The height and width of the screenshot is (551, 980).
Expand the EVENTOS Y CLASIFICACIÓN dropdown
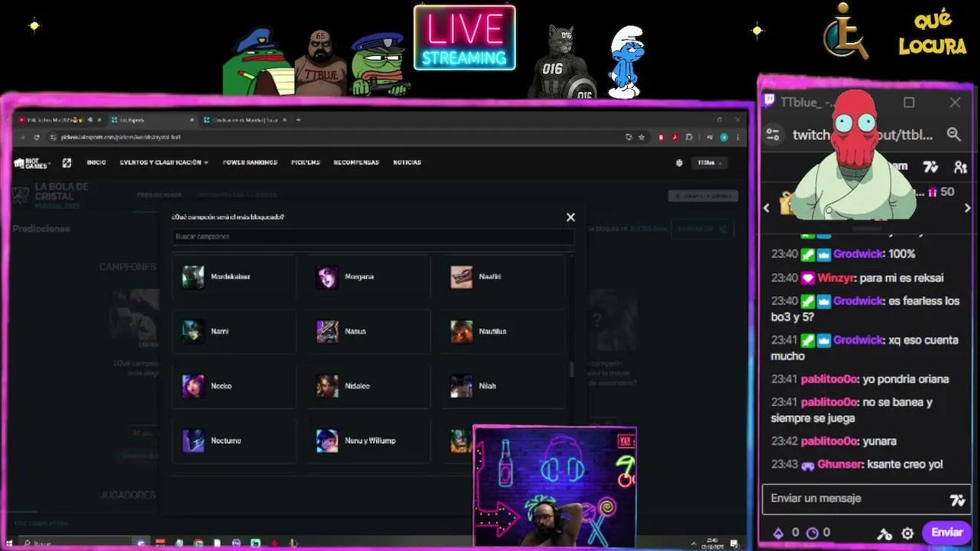tap(164, 163)
